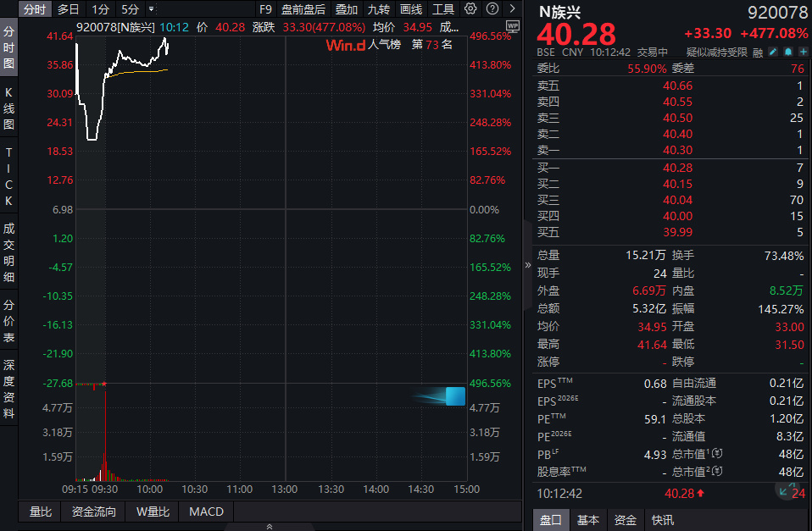Switch to the 基本 bottom tab

(587, 520)
